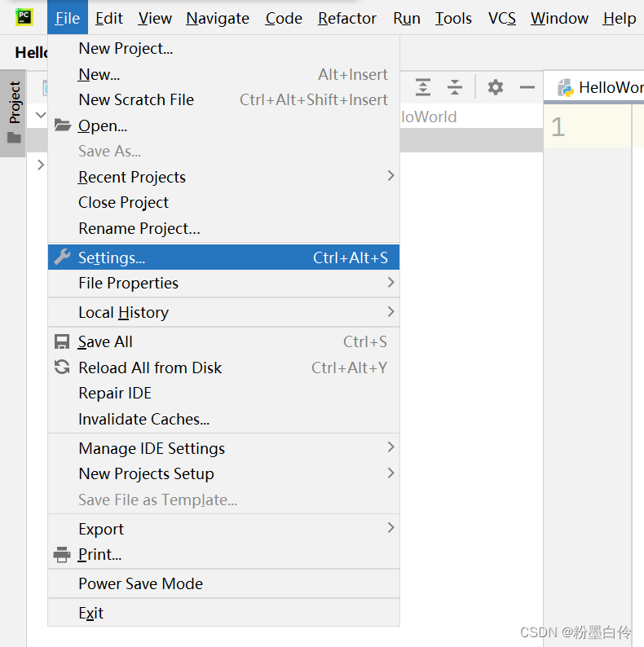Click the Collapse All toolbar icon

(x=455, y=87)
